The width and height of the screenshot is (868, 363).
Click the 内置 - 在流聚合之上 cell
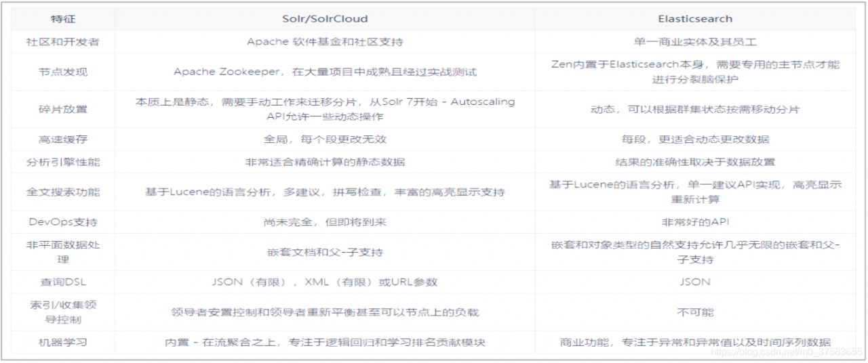[x=325, y=343]
